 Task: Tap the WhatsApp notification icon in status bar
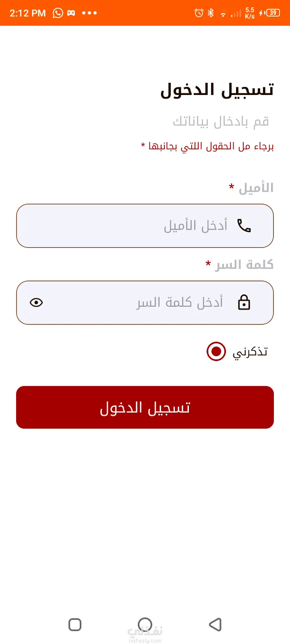click(58, 13)
